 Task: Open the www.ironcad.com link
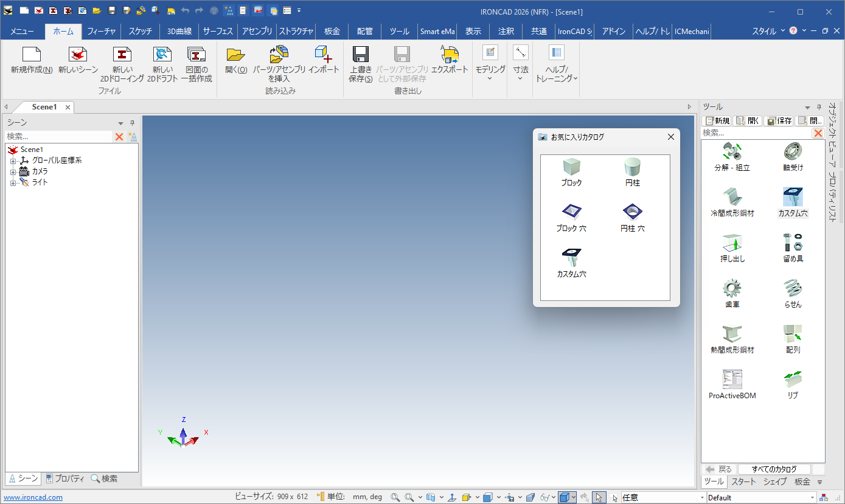[x=33, y=497]
